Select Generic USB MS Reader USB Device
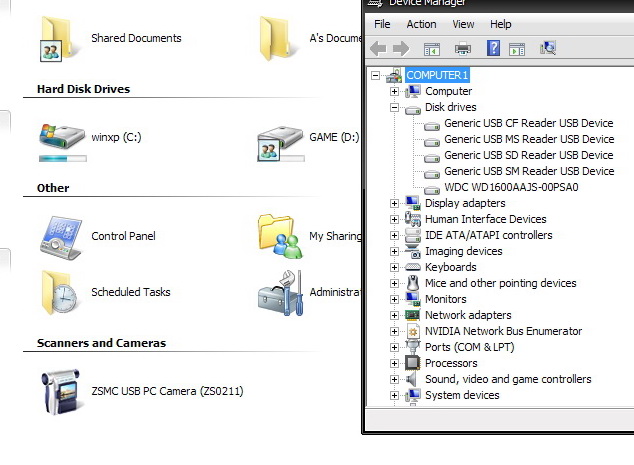The width and height of the screenshot is (634, 465). (x=529, y=140)
